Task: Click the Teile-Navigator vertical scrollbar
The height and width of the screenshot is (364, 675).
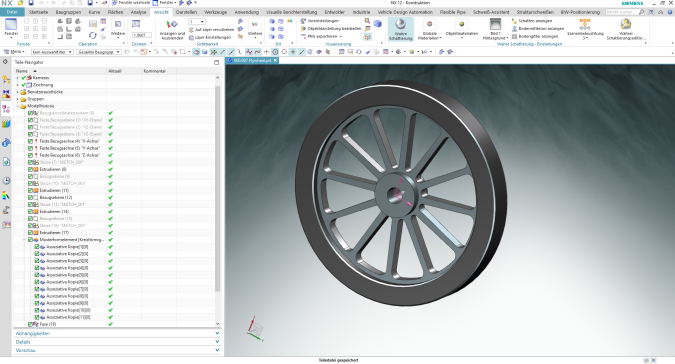Action: pos(217,189)
